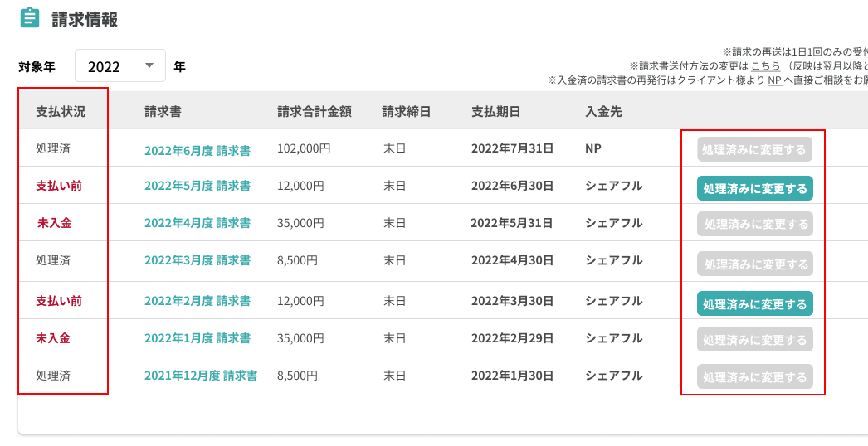The width and height of the screenshot is (868, 446).
Task: Click 処理済みに変更する for the May 2022 invoice
Action: 754,189
